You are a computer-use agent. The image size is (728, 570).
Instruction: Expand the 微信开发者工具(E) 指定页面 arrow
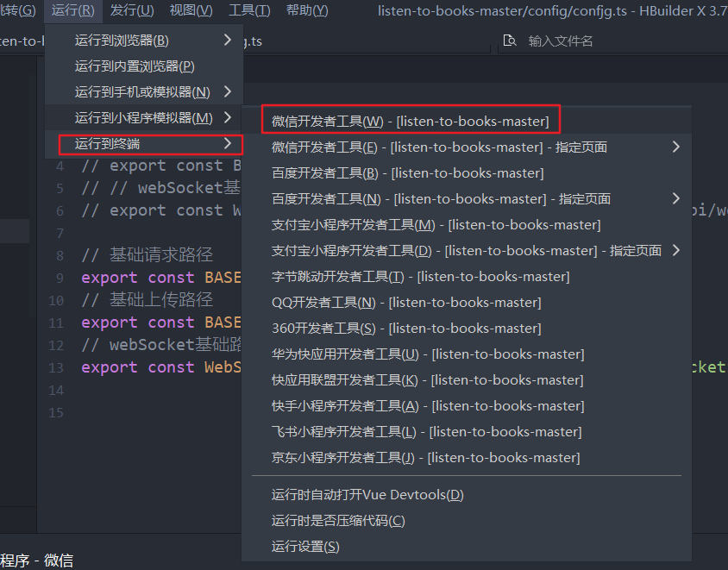coord(676,147)
